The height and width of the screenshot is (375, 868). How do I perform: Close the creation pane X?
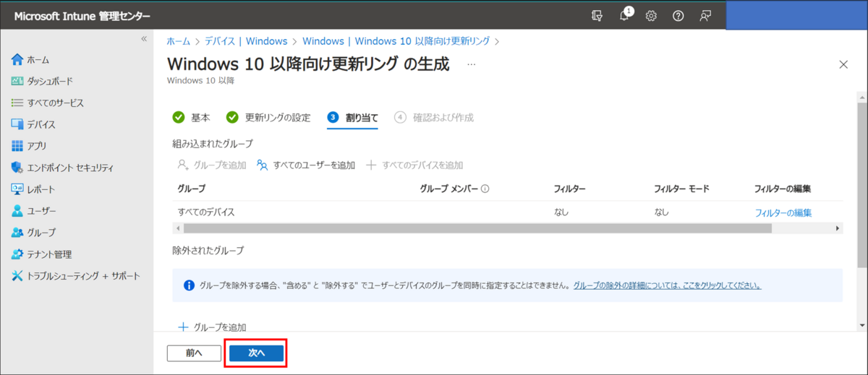[843, 64]
